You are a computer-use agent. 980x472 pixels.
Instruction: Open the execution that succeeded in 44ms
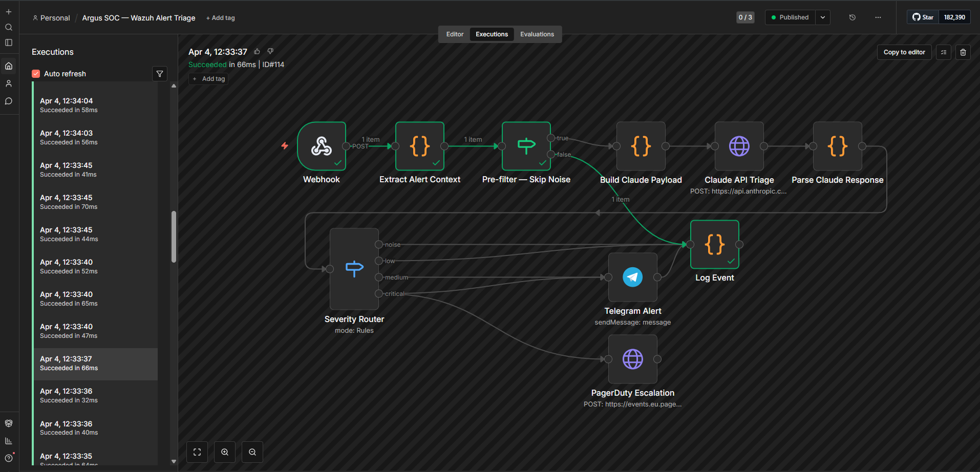point(96,234)
